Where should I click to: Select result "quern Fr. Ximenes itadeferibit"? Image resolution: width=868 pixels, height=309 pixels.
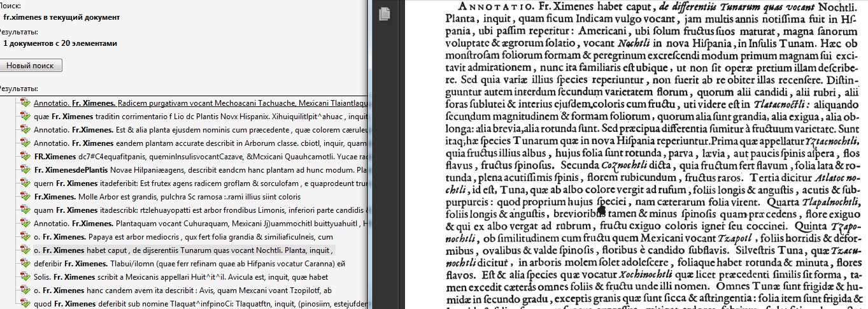[x=191, y=183]
